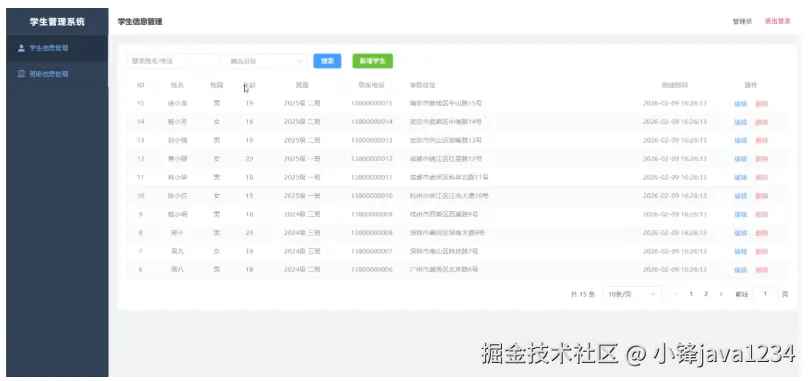Viewport: 809px width, 381px height.
Task: Click phone number 13800000009
Action: (x=371, y=214)
